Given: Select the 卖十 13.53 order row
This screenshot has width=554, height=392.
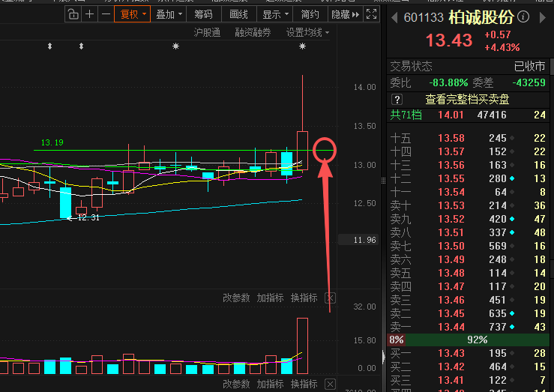Looking at the screenshot, I should coord(468,205).
